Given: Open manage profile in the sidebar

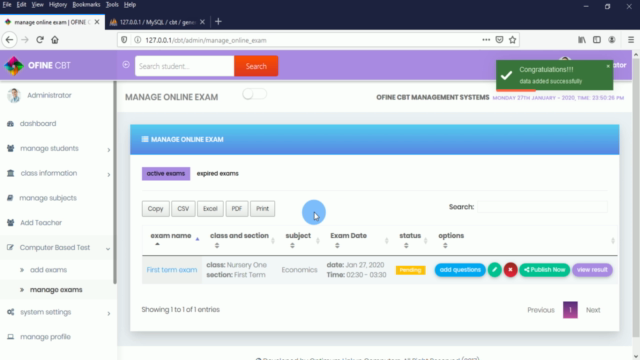Looking at the screenshot, I should click(x=45, y=337).
